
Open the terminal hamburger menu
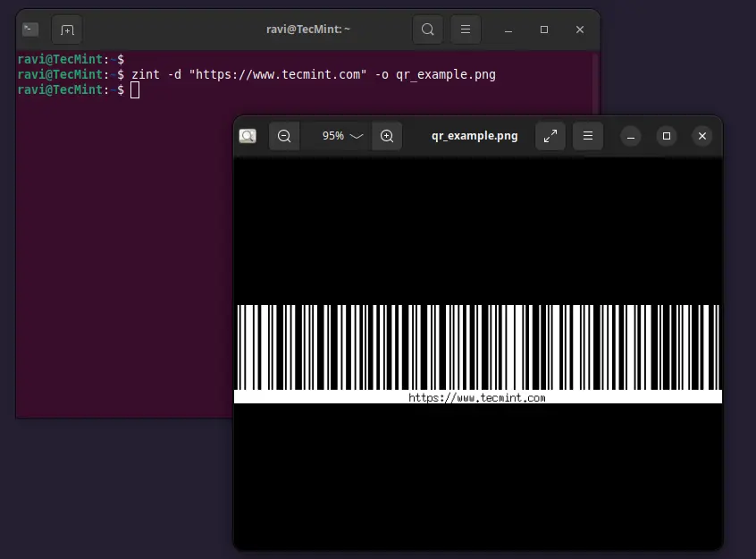pos(466,30)
